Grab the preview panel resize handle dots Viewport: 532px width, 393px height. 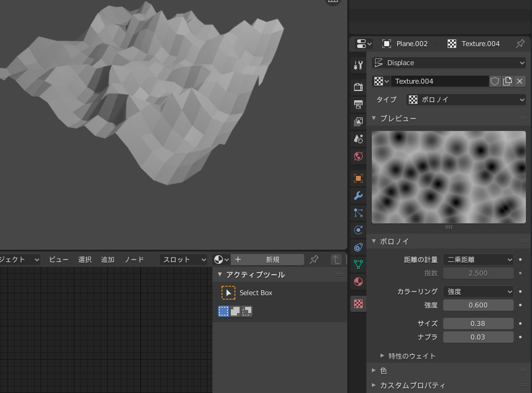coord(448,227)
